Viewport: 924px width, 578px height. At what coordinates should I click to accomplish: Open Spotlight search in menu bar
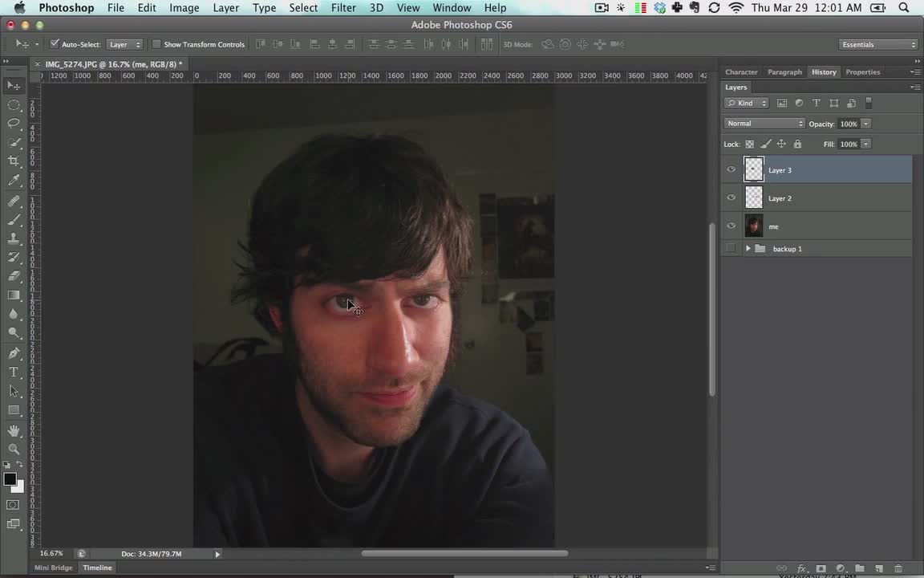pos(903,8)
